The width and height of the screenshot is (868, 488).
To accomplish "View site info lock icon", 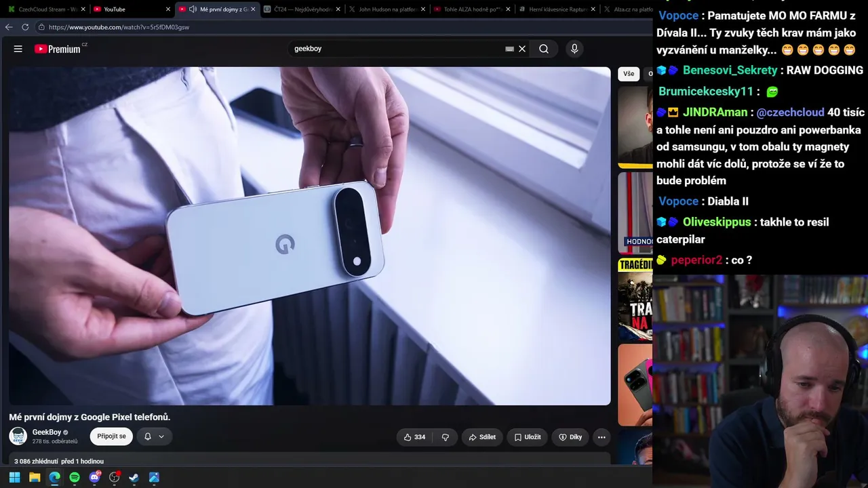I will (41, 27).
